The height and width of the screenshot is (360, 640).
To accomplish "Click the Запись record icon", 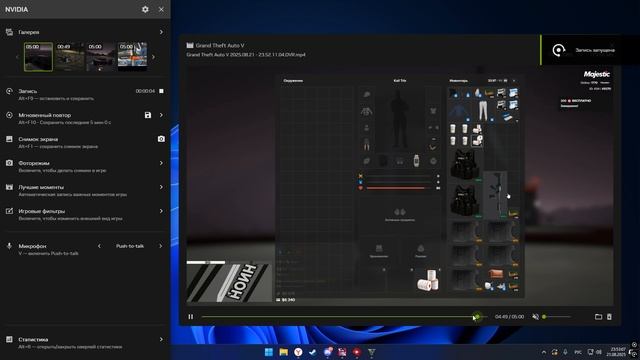I will click(9, 91).
